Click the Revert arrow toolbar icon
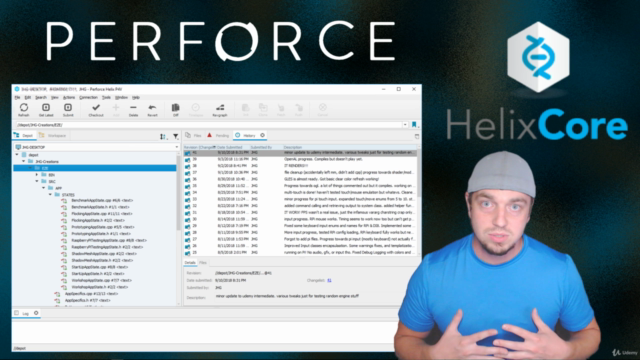Screen dimensions: 640x360 tap(152, 107)
